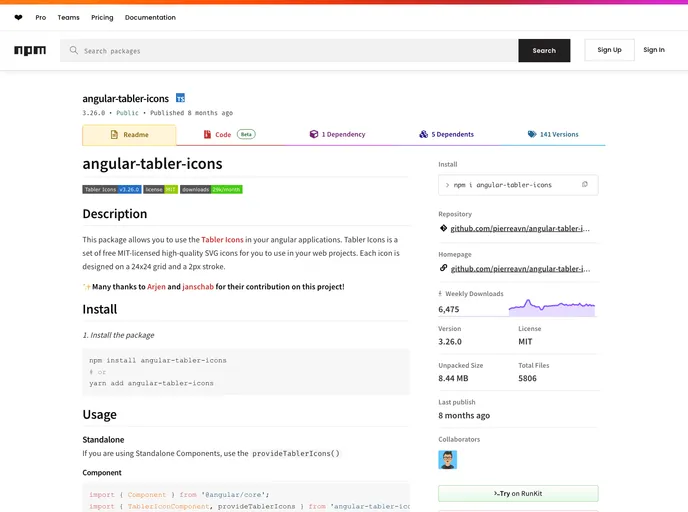Click the Description heading

(115, 214)
